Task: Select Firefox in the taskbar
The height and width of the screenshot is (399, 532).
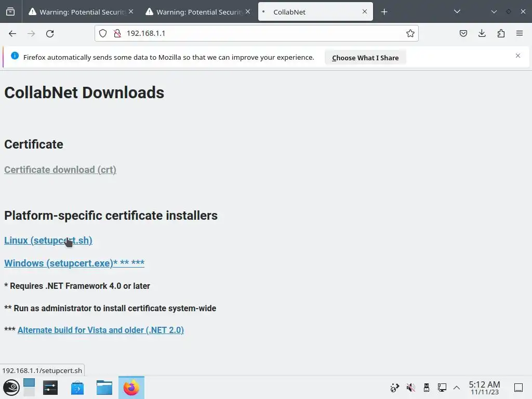Action: pyautogui.click(x=131, y=388)
